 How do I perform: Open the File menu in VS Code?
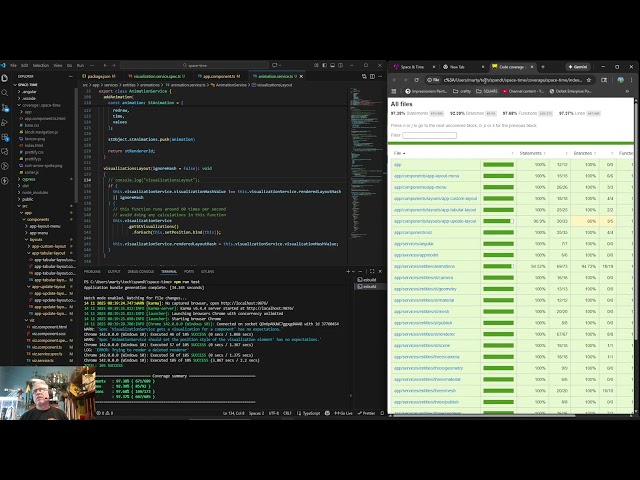13,65
